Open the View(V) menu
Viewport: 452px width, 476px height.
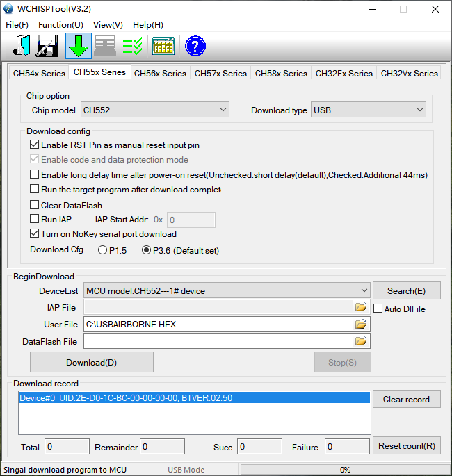pyautogui.click(x=108, y=24)
